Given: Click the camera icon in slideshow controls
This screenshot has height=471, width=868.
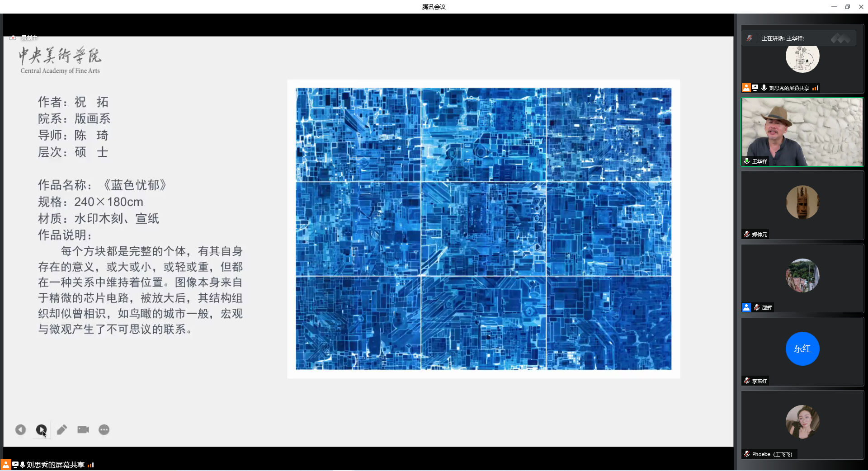Looking at the screenshot, I should (83, 430).
